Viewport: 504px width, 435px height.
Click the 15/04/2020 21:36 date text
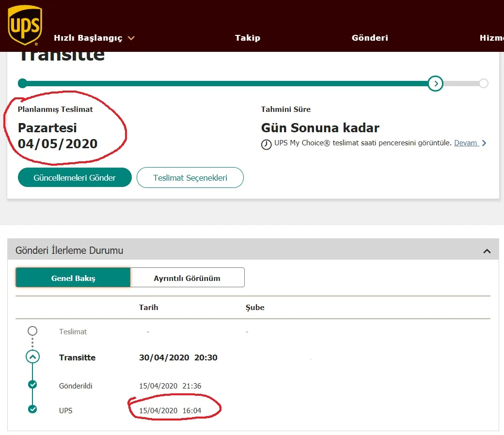pos(170,386)
